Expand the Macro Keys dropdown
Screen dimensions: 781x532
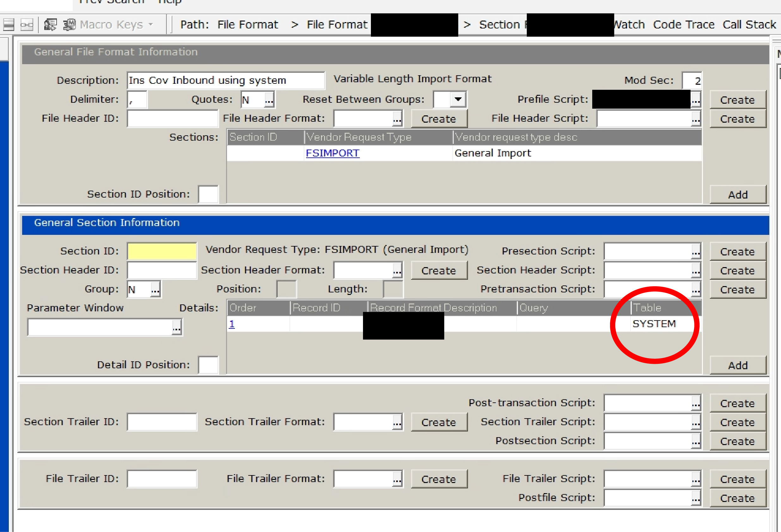pyautogui.click(x=151, y=25)
